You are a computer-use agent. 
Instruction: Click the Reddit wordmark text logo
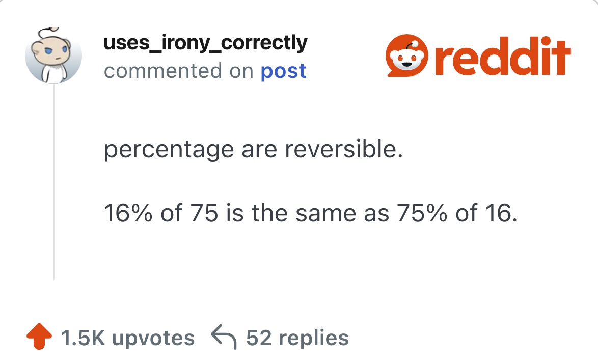click(x=502, y=56)
